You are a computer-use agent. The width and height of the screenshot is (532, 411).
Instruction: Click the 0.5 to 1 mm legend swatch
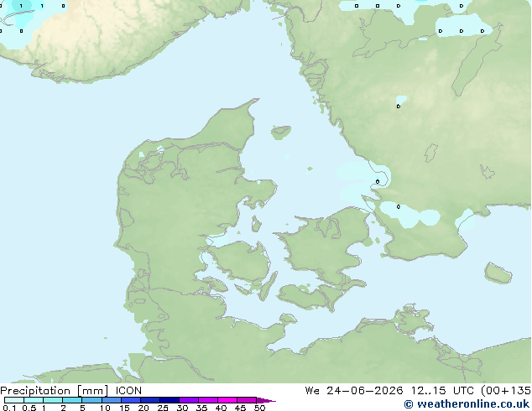point(34,400)
